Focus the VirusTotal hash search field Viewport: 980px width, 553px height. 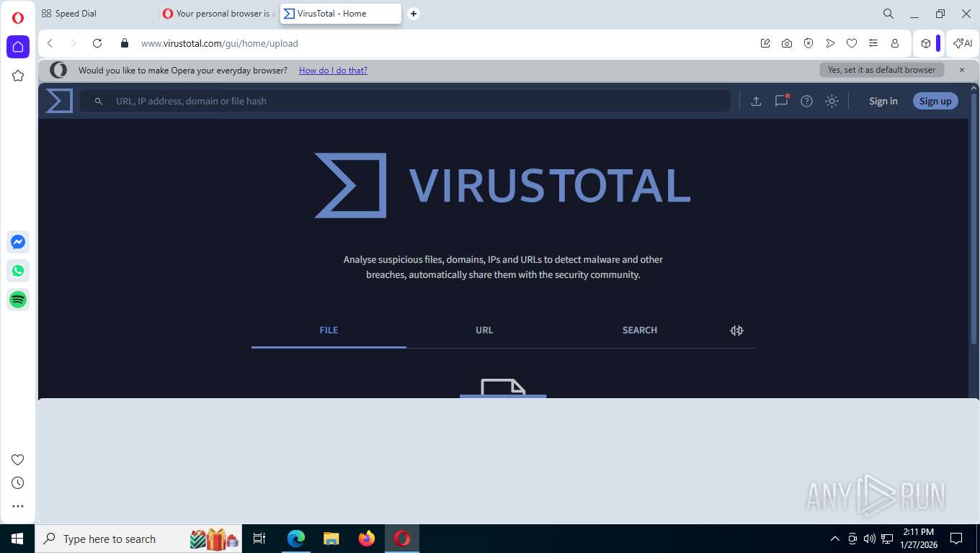point(405,101)
